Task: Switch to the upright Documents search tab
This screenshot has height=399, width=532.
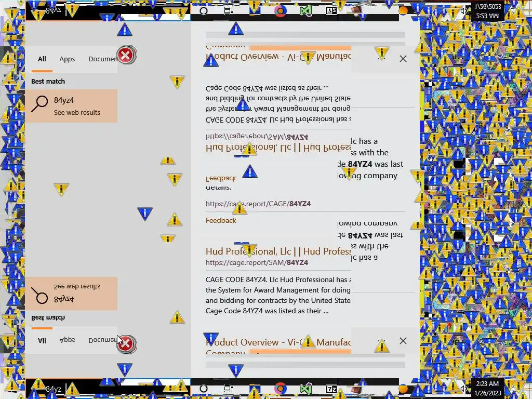Action: pos(102,59)
